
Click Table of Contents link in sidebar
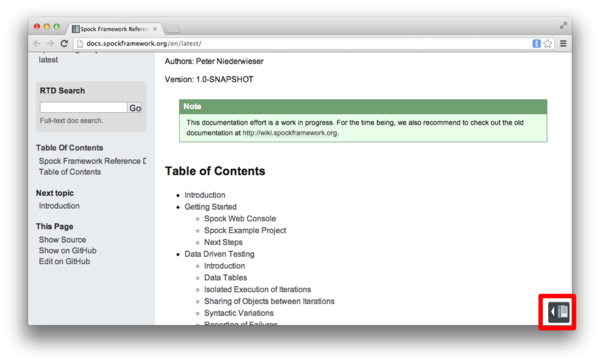70,172
